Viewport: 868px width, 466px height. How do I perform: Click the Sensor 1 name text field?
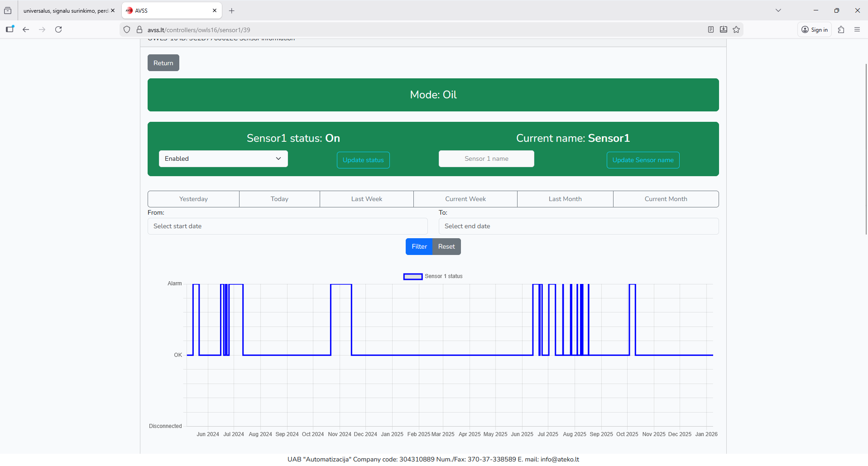click(x=486, y=159)
